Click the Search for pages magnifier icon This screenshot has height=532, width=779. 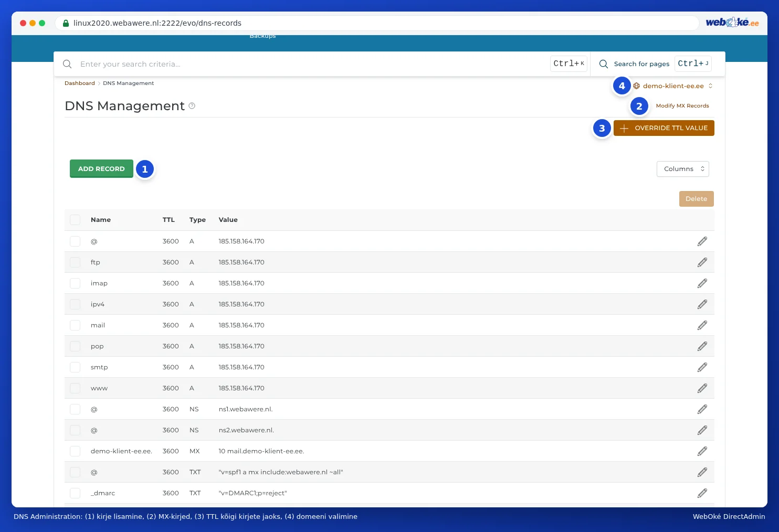(604, 64)
